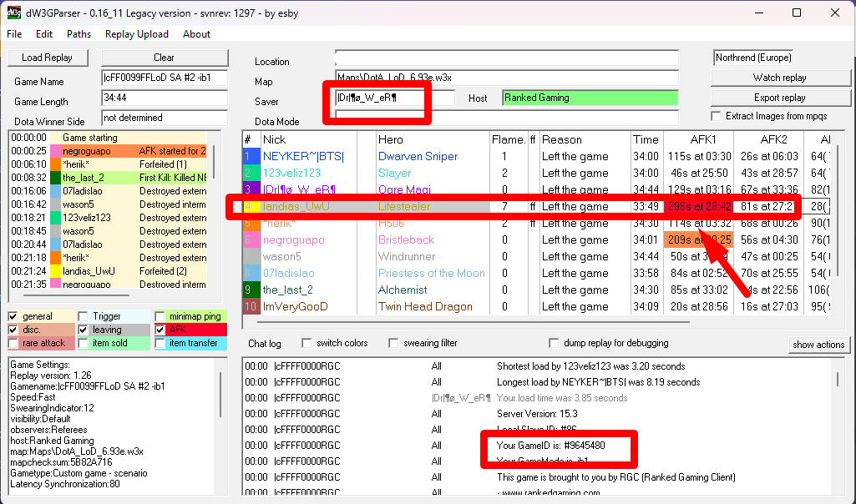Sort the table by the Nick column header
This screenshot has height=504, width=856.
pos(308,139)
